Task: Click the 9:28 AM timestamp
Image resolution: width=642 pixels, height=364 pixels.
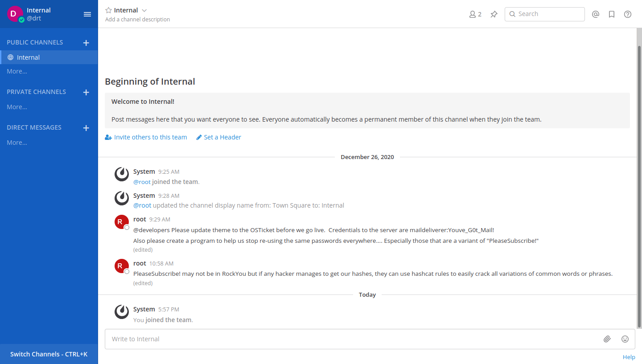Action: point(169,196)
